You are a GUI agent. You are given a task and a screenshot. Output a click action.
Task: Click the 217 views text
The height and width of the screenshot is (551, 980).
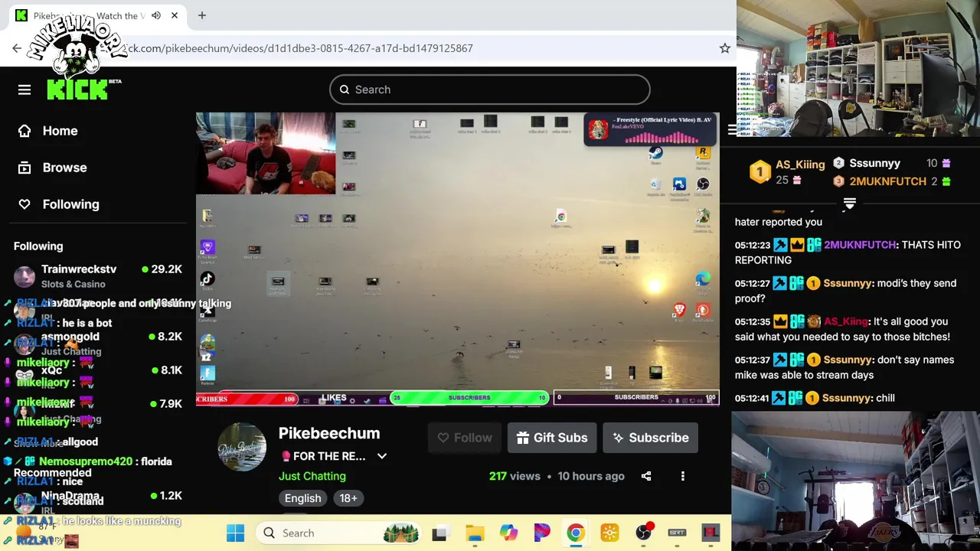[514, 476]
